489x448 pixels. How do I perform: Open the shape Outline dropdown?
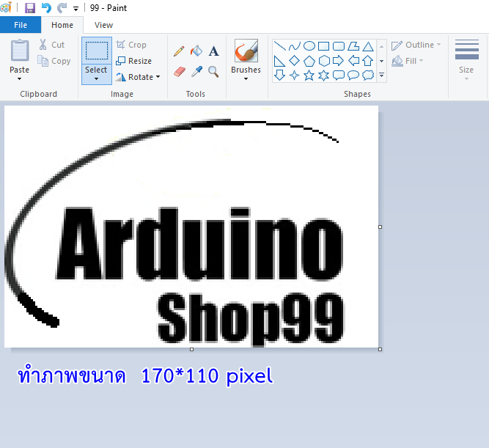416,45
